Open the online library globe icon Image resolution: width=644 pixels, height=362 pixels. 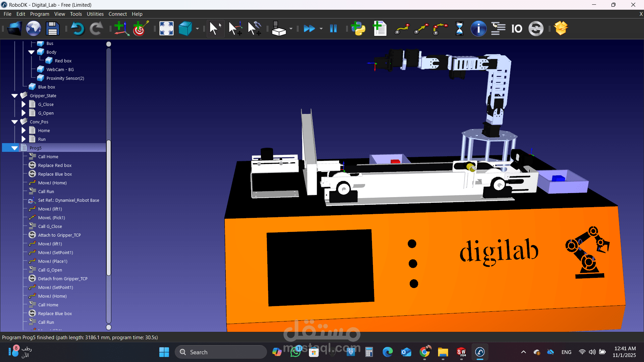tap(34, 28)
